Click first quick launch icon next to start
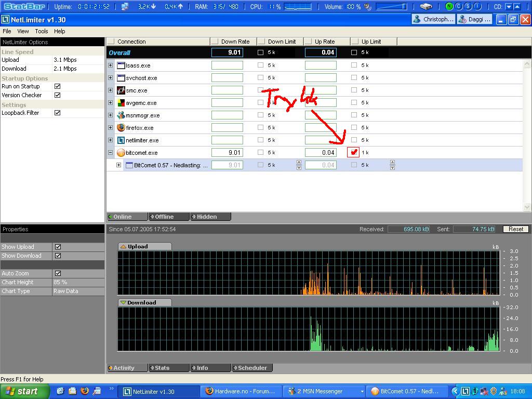 click(x=60, y=391)
